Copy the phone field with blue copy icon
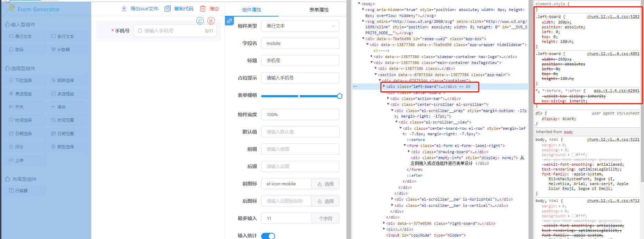The image size is (644, 239). click(200, 21)
